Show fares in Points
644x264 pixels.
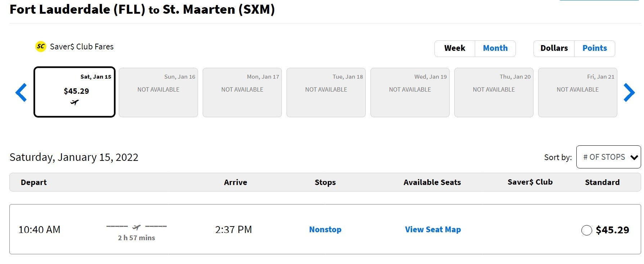(594, 48)
